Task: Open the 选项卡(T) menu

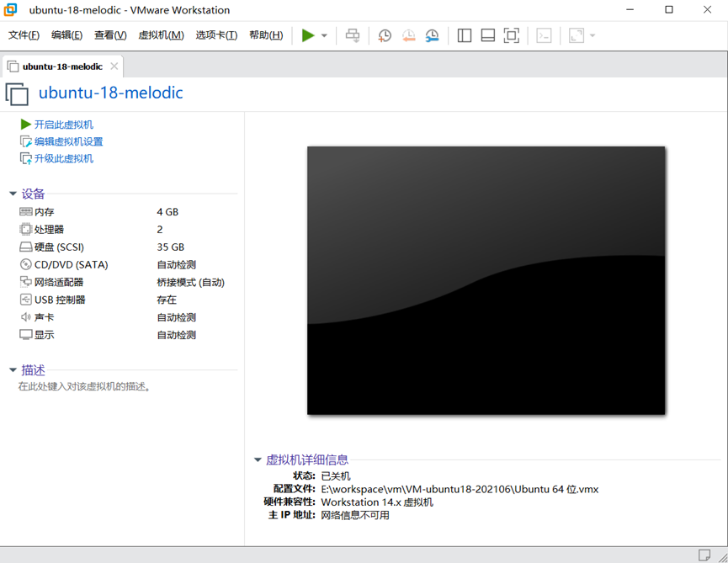Action: [x=216, y=35]
